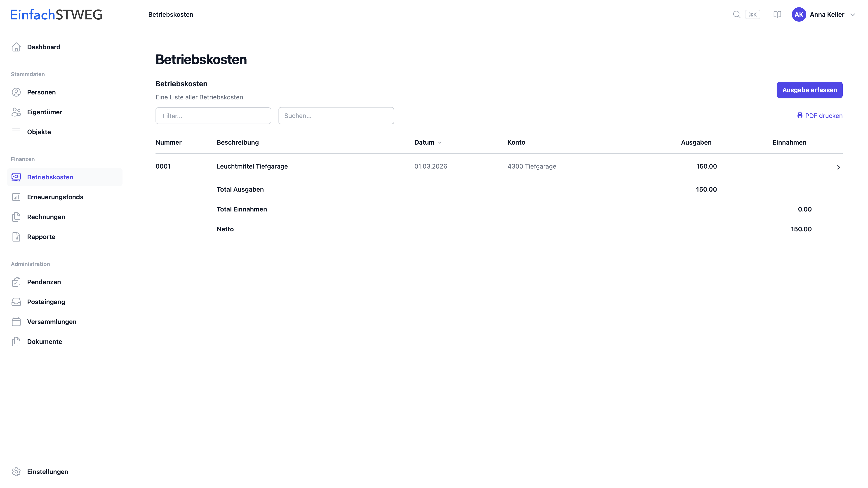Focus the Filter... input field
The width and height of the screenshot is (868, 488).
(x=213, y=116)
